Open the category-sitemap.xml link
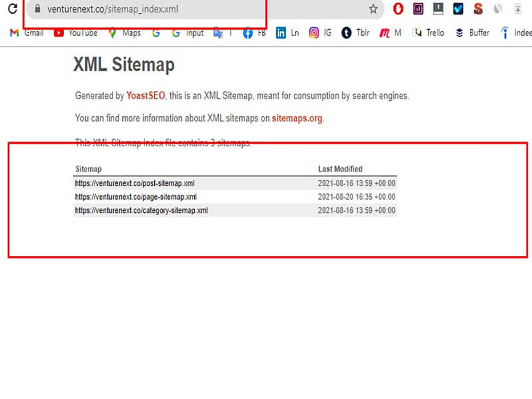532x399 pixels. pyautogui.click(x=141, y=210)
